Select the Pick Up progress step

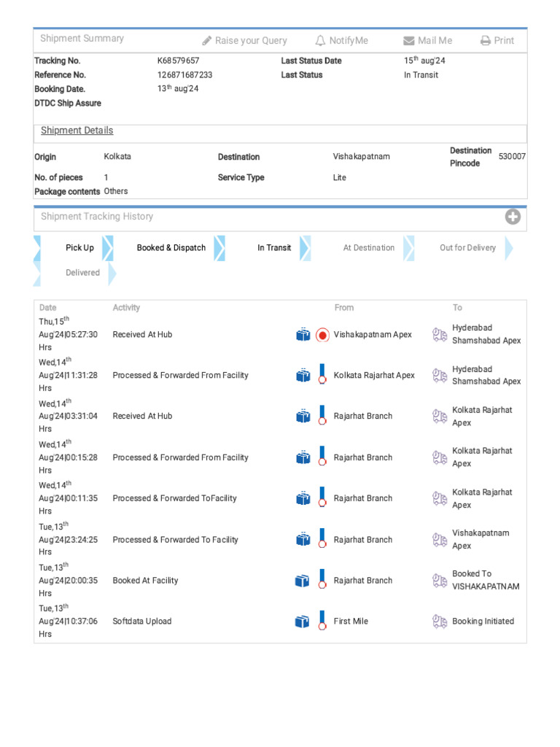tap(79, 248)
